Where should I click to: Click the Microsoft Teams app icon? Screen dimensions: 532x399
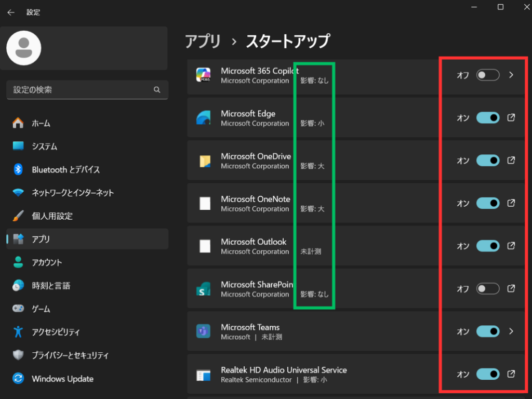[203, 331]
